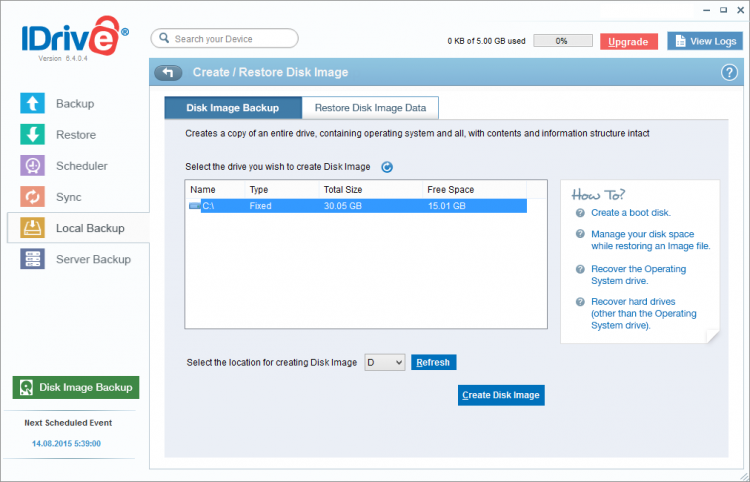Open the Sync section
The image size is (750, 482).
tap(68, 197)
